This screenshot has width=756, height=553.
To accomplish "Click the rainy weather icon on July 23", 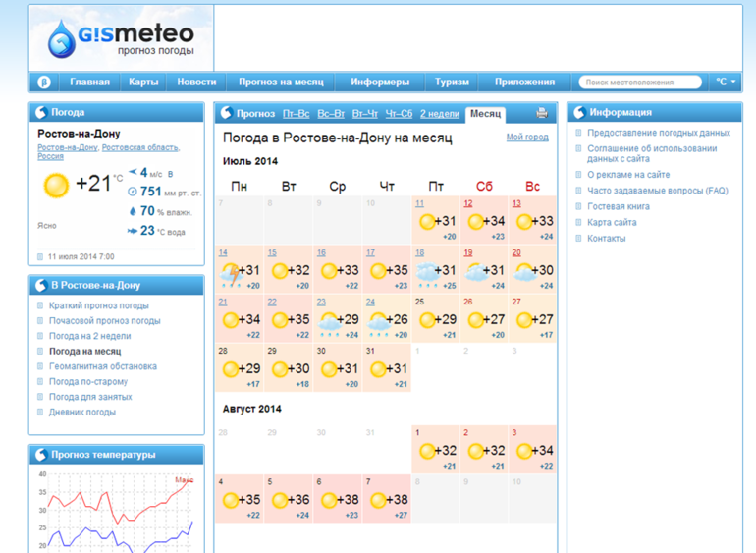I will tap(328, 320).
